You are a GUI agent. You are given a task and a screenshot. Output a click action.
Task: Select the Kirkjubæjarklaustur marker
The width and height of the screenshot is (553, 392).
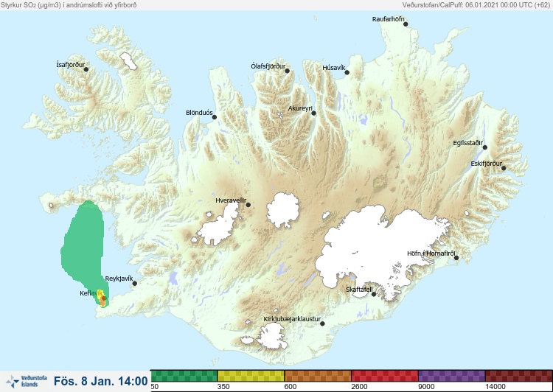(322, 323)
